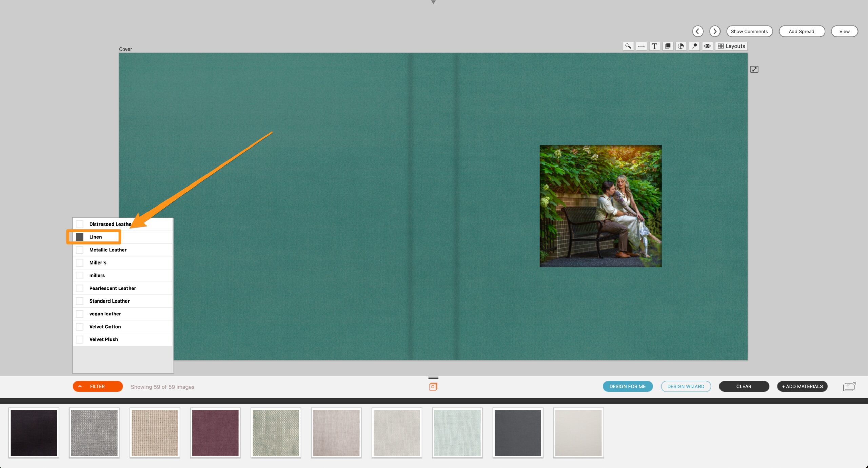Uncheck the Linen filter checkbox
Image resolution: width=868 pixels, height=468 pixels.
[79, 237]
